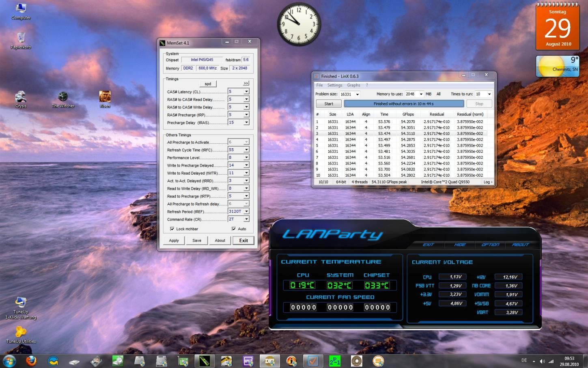Viewport: 588px width, 368px height.
Task: Select the LinX checkmark taskbar icon
Action: [313, 361]
